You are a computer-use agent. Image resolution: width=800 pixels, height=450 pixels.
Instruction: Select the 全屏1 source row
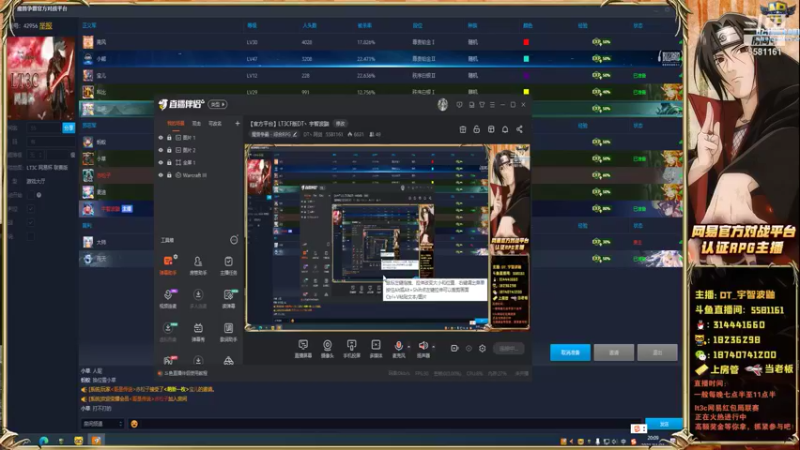click(198, 162)
